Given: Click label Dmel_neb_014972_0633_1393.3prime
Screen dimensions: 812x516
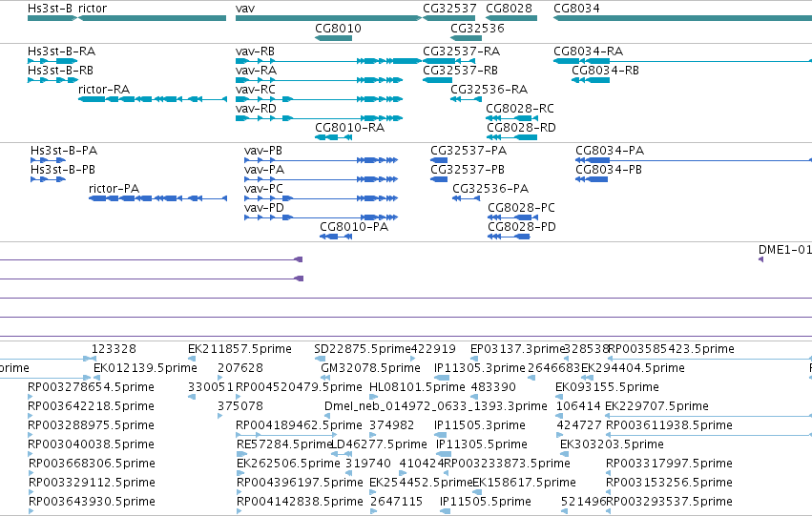Looking at the screenshot, I should point(436,406).
